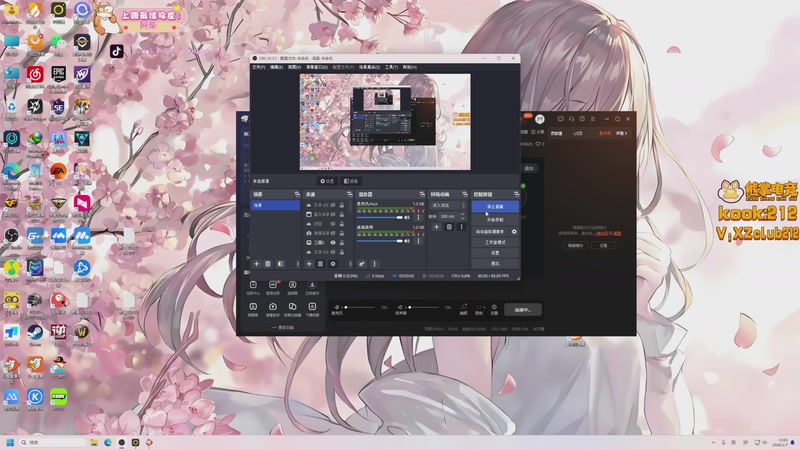Open Desktop Audio three-dot menu
This screenshot has height=450, width=800.
click(x=418, y=241)
